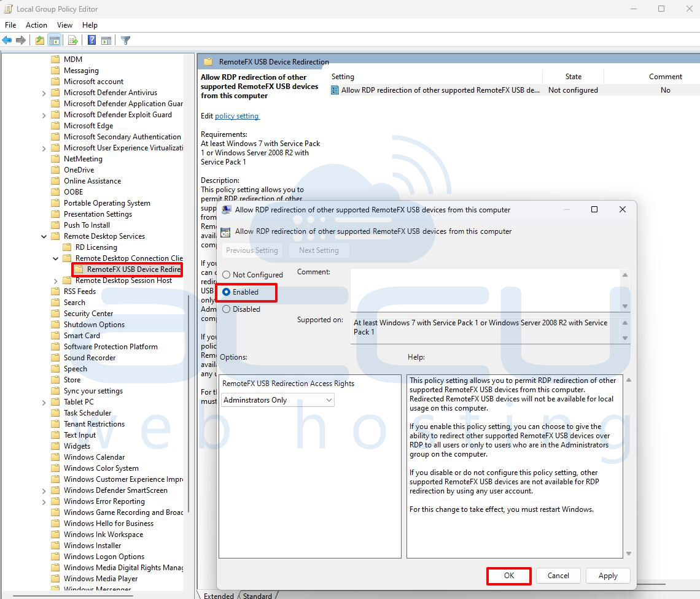Screen dimensions: 700x599
Task: Expand Windows Defender SmartScreen node
Action: (x=44, y=490)
